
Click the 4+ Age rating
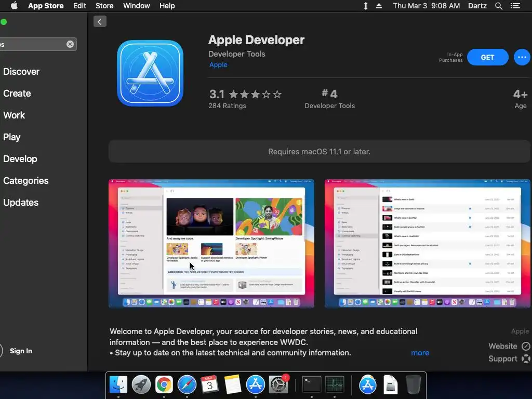pos(520,99)
